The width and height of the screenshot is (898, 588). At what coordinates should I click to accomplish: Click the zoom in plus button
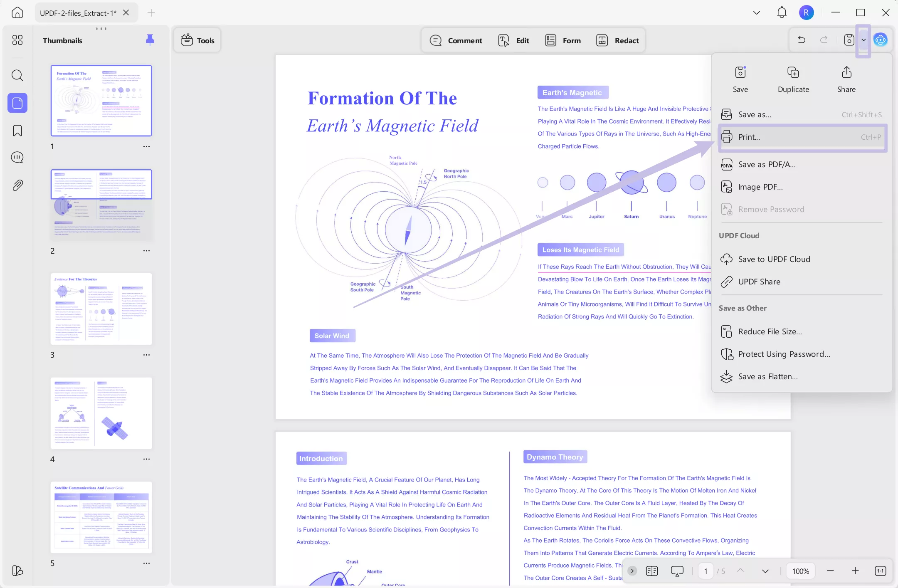point(855,571)
